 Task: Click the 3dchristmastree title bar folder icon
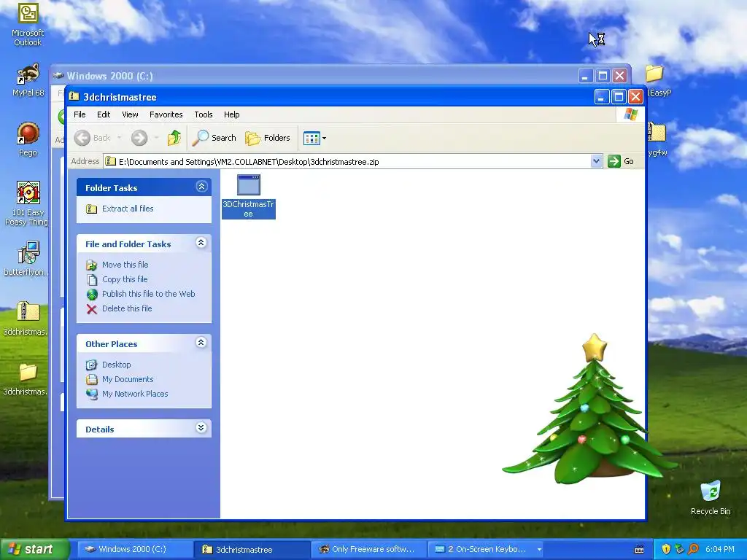point(74,97)
